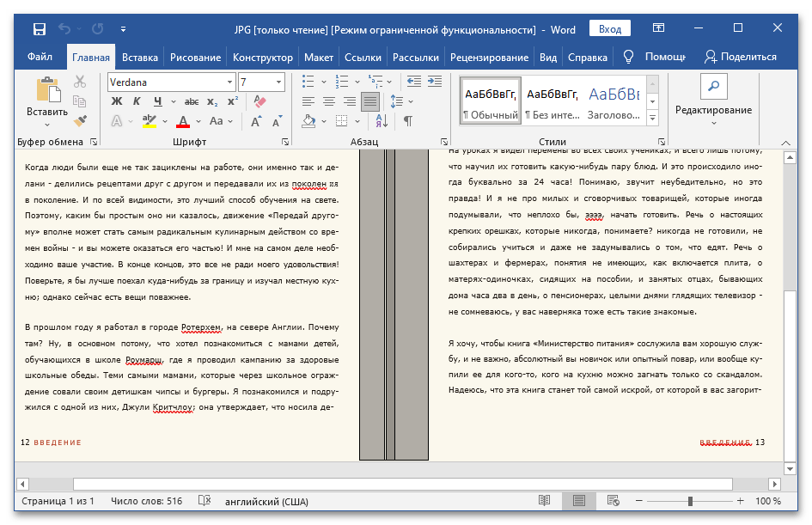Open the Customize Quick Access Toolbar dropdown

tap(123, 29)
